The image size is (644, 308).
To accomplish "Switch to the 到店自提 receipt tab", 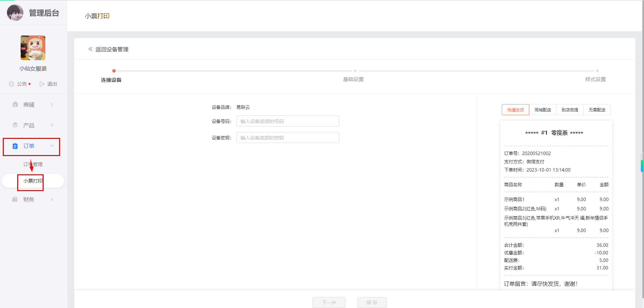I will tap(570, 110).
